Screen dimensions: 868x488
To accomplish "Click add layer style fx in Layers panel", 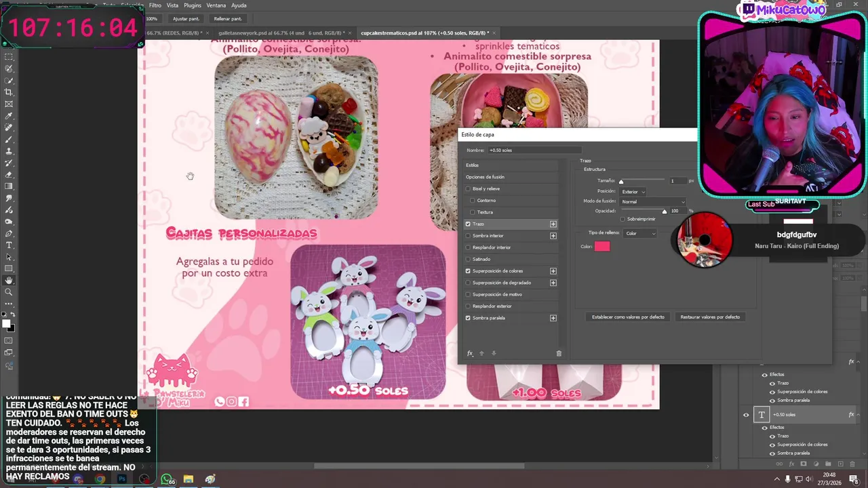I will (x=791, y=464).
